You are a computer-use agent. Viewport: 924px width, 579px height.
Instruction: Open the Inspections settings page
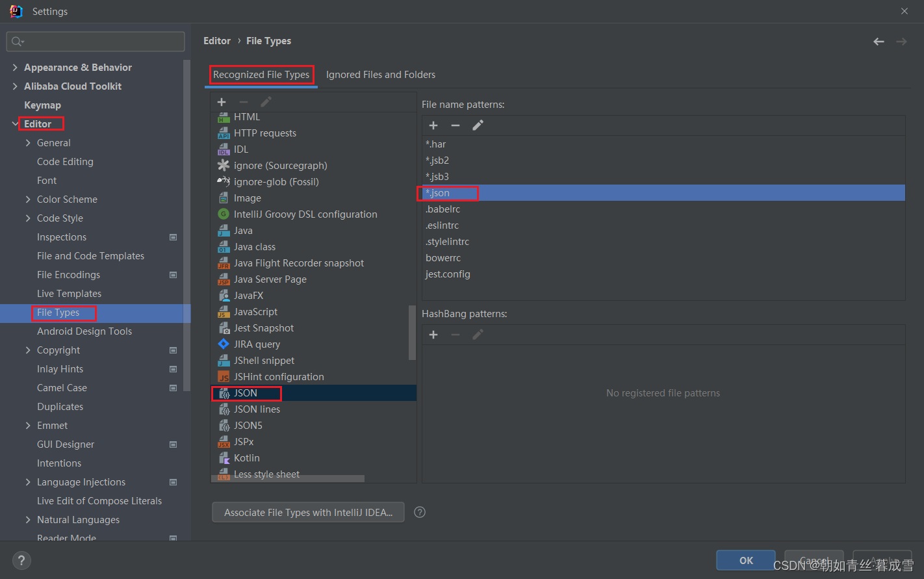click(x=62, y=237)
